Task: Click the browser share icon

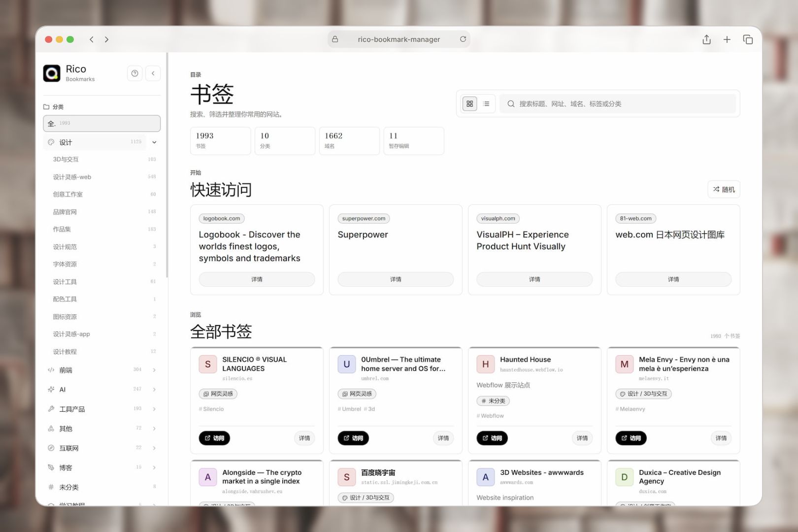Action: (706, 39)
